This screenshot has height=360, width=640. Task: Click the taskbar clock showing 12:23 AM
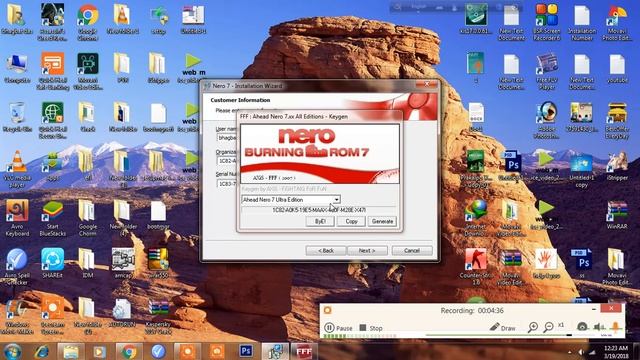click(x=616, y=352)
